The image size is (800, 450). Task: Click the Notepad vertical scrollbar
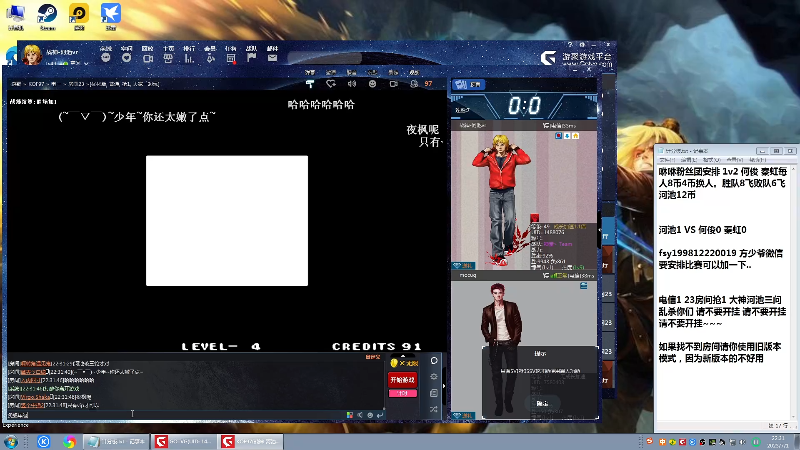point(793,292)
